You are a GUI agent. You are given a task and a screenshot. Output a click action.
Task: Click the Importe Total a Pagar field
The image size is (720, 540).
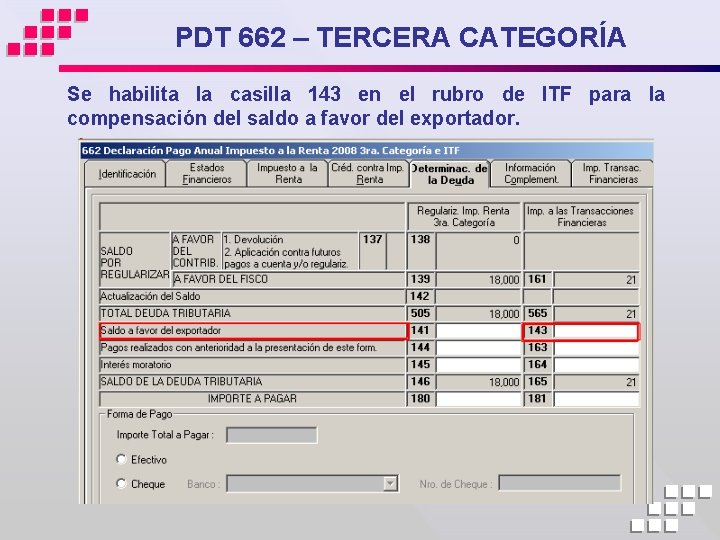[x=271, y=435]
